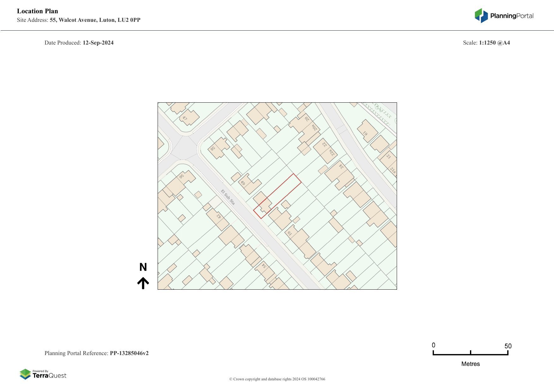
Task: Click the Planning Portal logo icon
Action: pos(481,15)
